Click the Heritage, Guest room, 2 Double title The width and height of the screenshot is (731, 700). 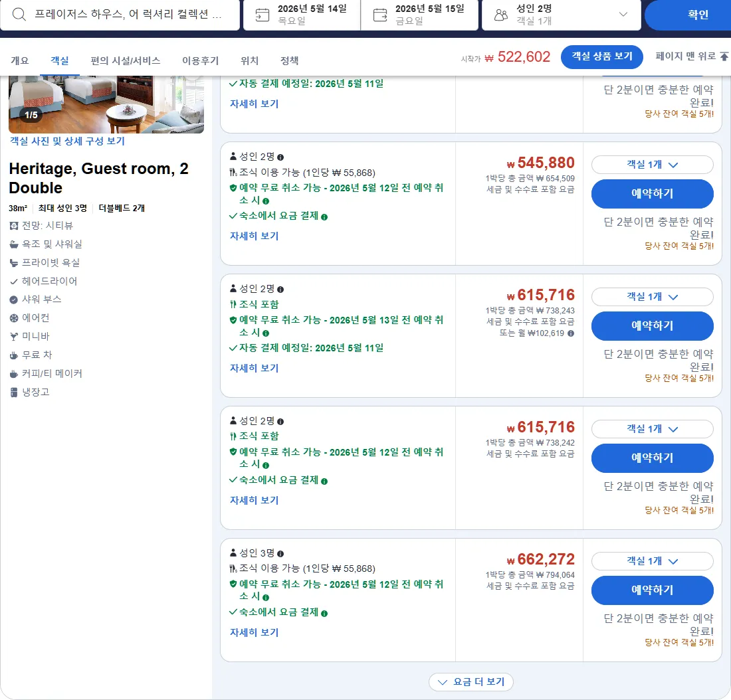99,179
